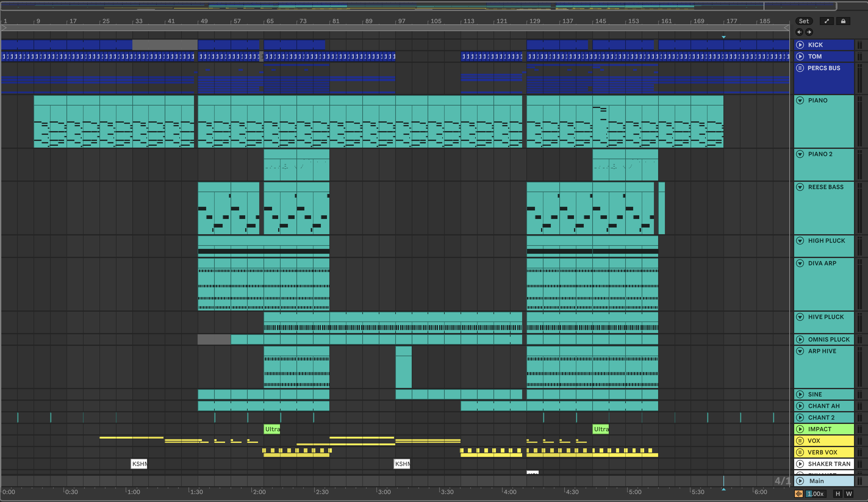This screenshot has width=868, height=502.
Task: Click the lock envelopes padlock icon
Action: tap(843, 21)
